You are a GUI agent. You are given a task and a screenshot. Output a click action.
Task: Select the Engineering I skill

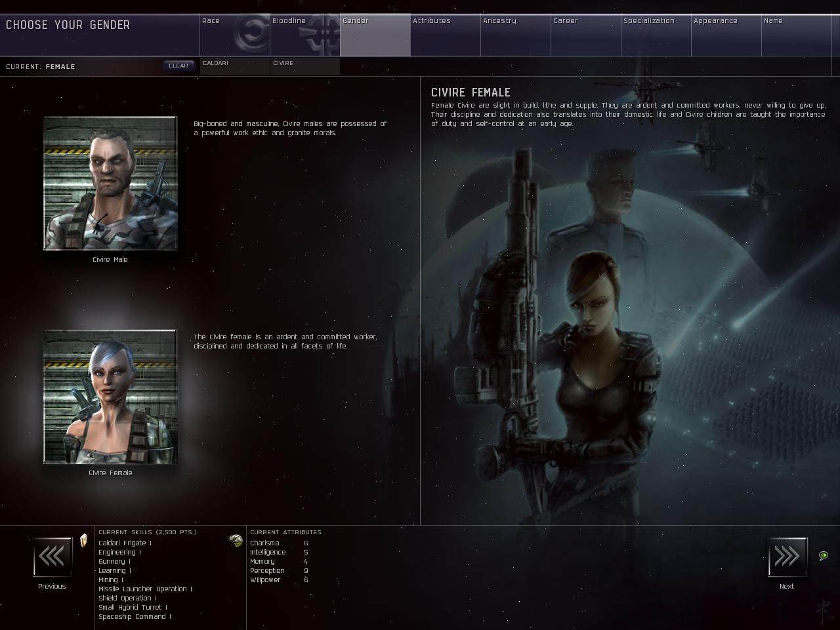tap(119, 552)
